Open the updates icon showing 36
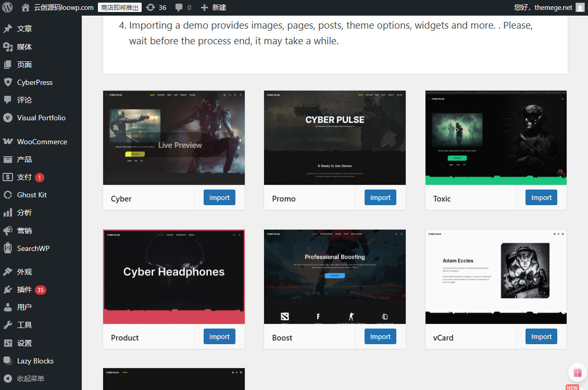Screen dimensions: 588x390 point(151,7)
